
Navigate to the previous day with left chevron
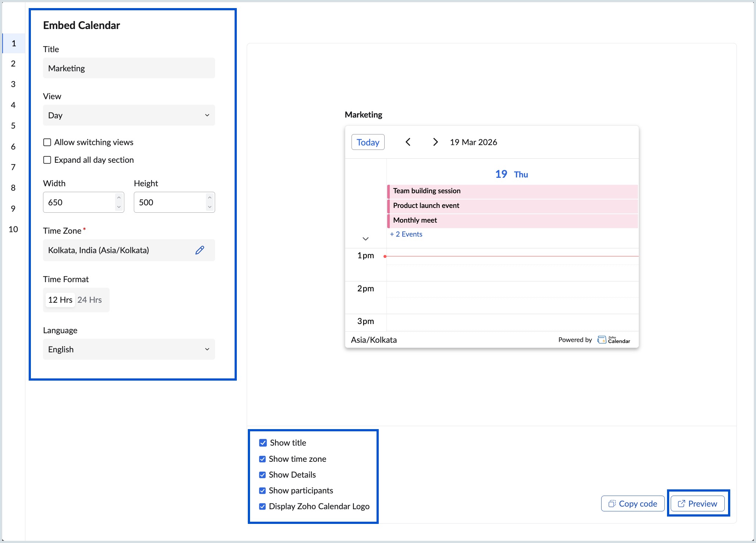[x=408, y=142]
